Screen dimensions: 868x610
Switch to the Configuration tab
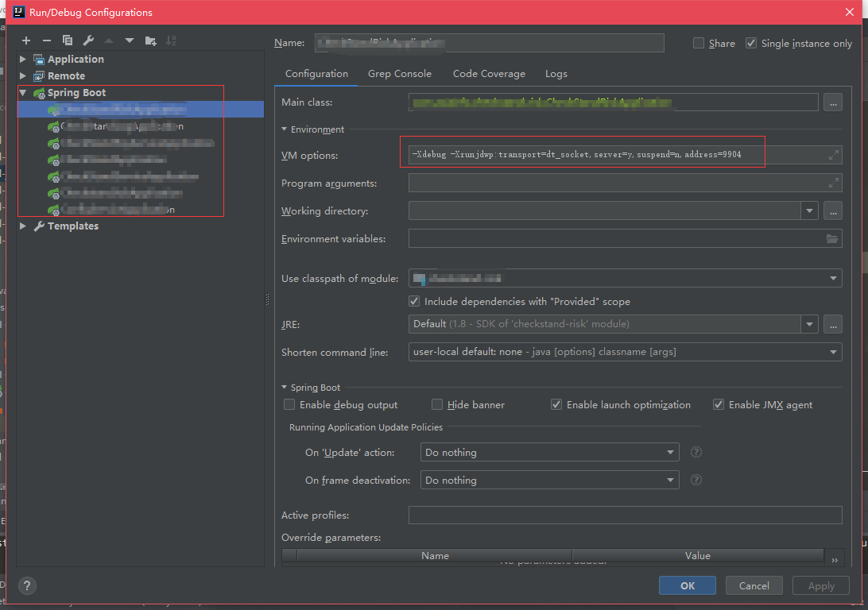[316, 74]
